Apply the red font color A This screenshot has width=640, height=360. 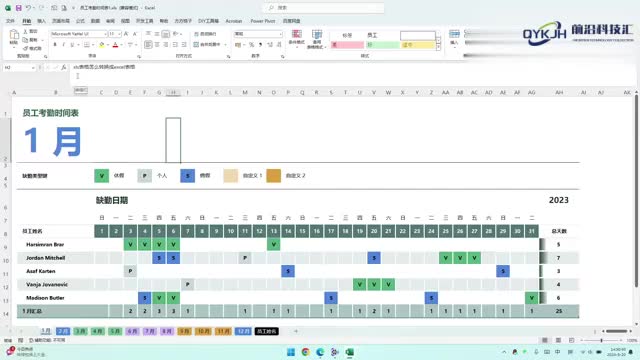(x=116, y=44)
